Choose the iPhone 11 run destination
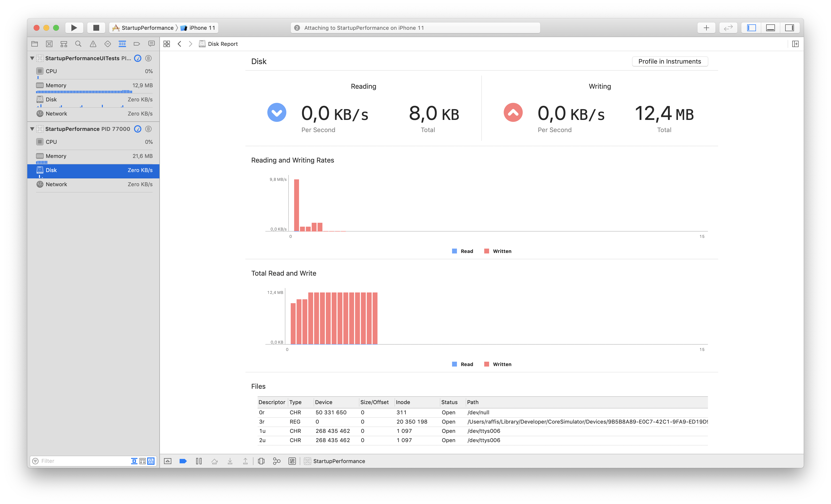Viewport: 831px width, 504px height. click(x=198, y=28)
